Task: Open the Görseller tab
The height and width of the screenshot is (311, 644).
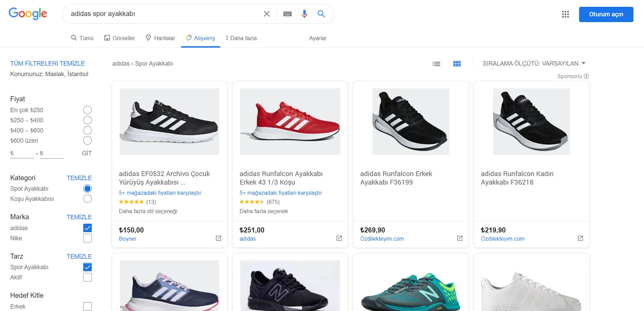Action: [119, 38]
